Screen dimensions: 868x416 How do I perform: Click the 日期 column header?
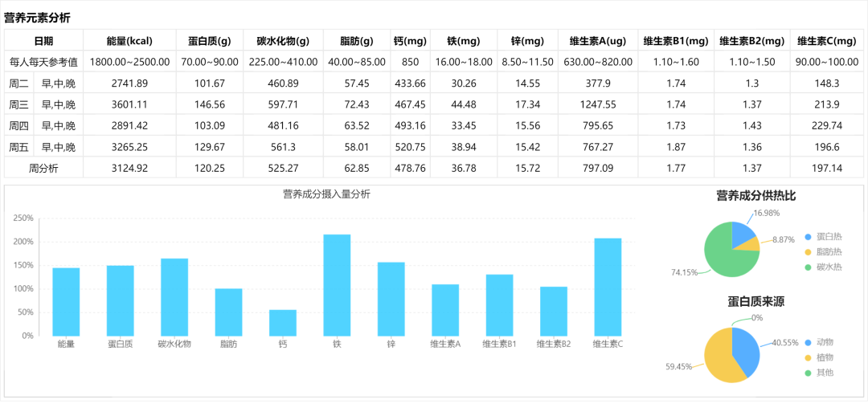tap(43, 41)
